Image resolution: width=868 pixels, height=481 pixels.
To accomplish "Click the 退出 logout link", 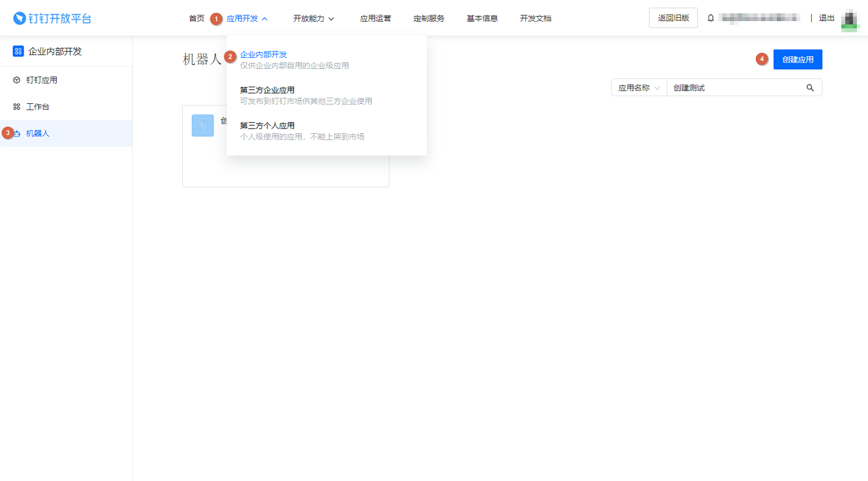I will (827, 18).
